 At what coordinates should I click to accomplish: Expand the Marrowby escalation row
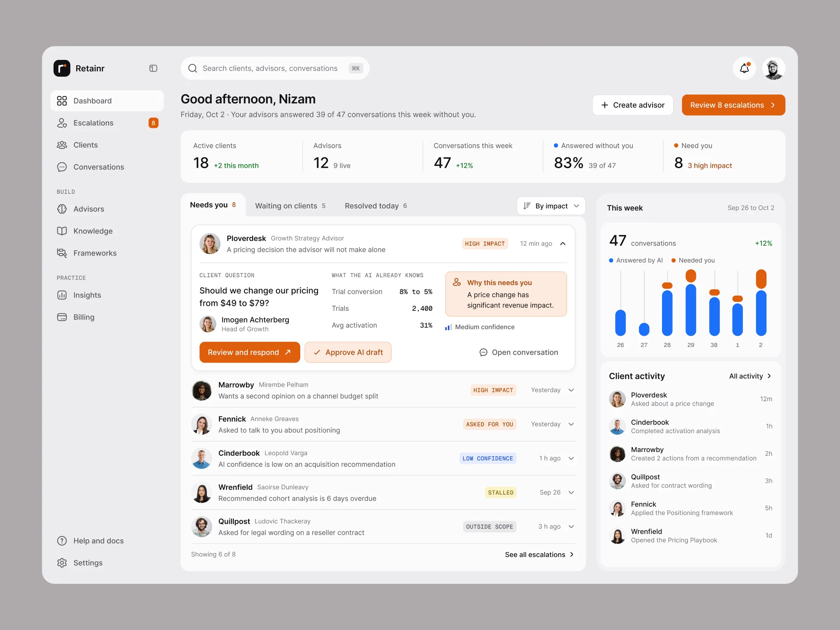pyautogui.click(x=571, y=390)
